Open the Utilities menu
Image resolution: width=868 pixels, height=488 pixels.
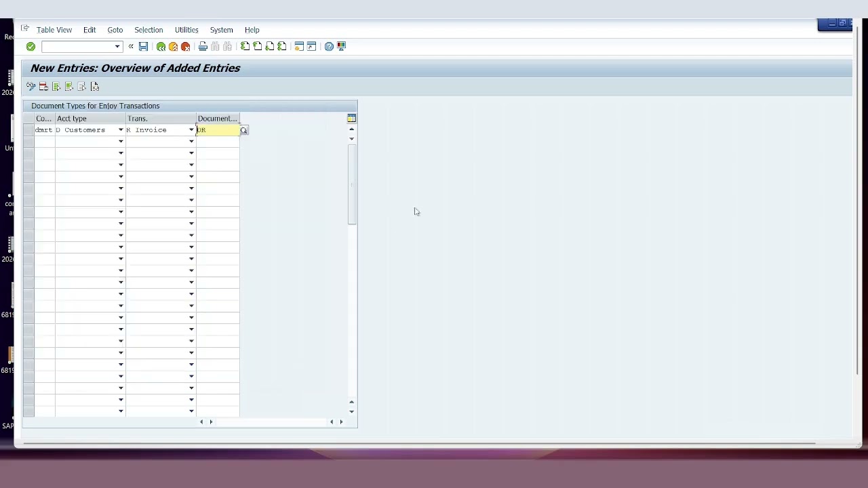click(x=186, y=30)
